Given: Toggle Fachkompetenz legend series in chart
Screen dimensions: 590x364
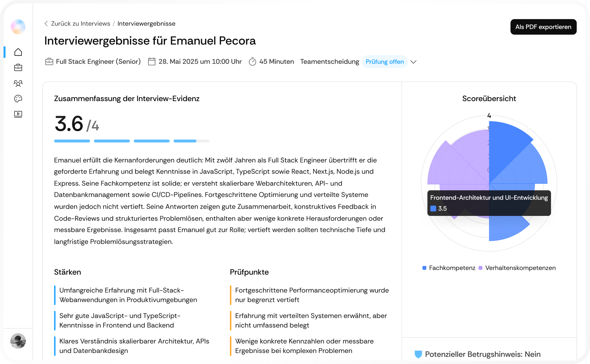Looking at the screenshot, I should tap(449, 268).
